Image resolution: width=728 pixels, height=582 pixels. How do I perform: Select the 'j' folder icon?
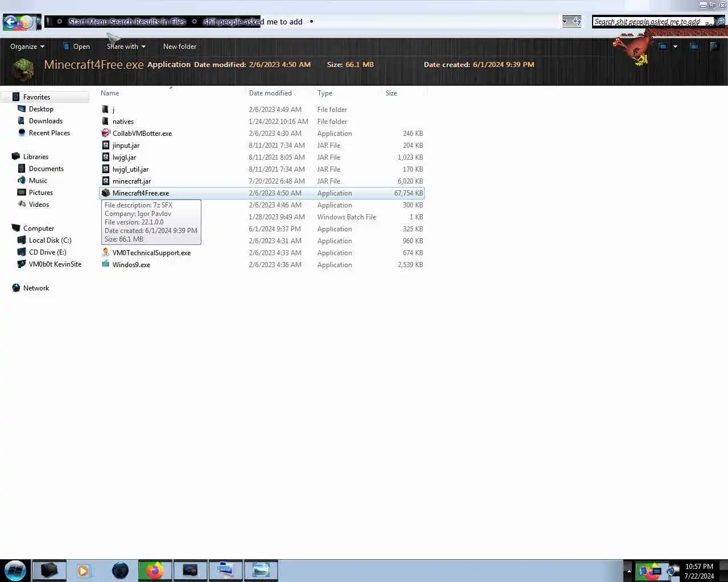105,110
